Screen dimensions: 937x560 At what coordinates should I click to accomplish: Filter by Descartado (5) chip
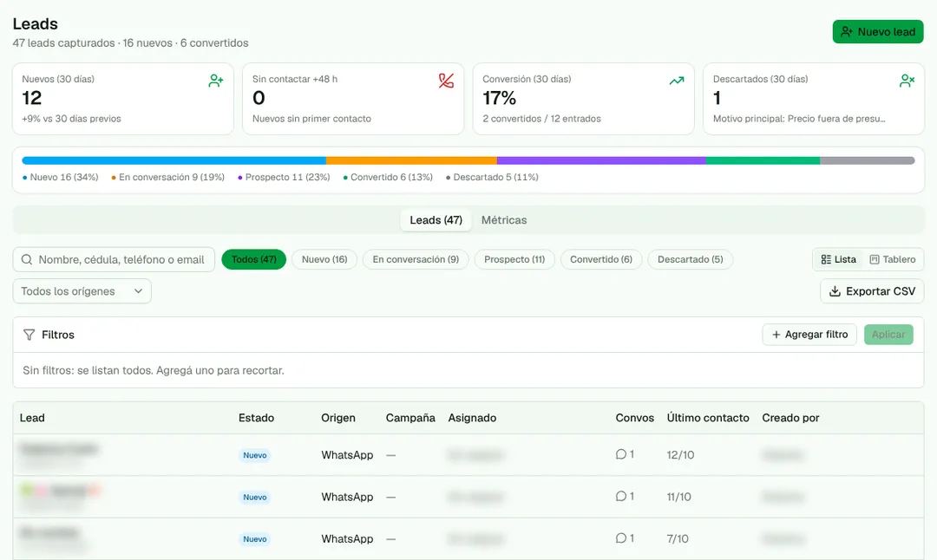(691, 260)
